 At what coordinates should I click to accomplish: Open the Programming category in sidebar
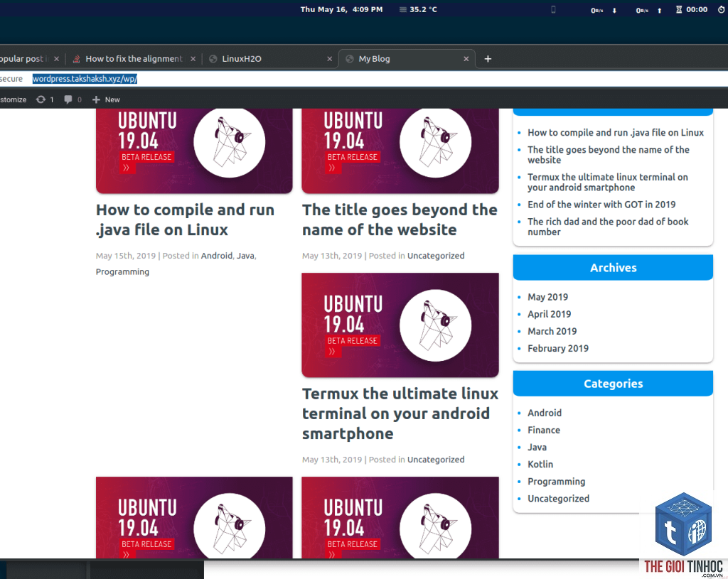(556, 482)
